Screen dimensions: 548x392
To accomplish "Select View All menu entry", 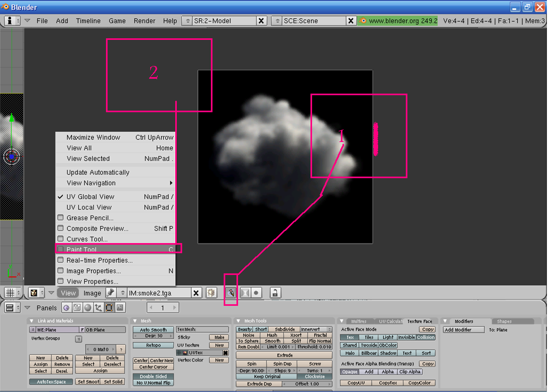I will point(116,148).
